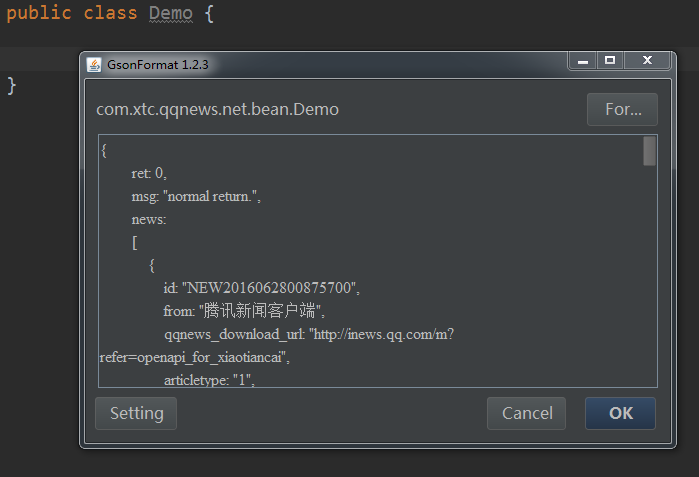Viewport: 699px width, 477px height.
Task: Place cursor on the 'ret: 0,' line
Action: pyautogui.click(x=156, y=174)
